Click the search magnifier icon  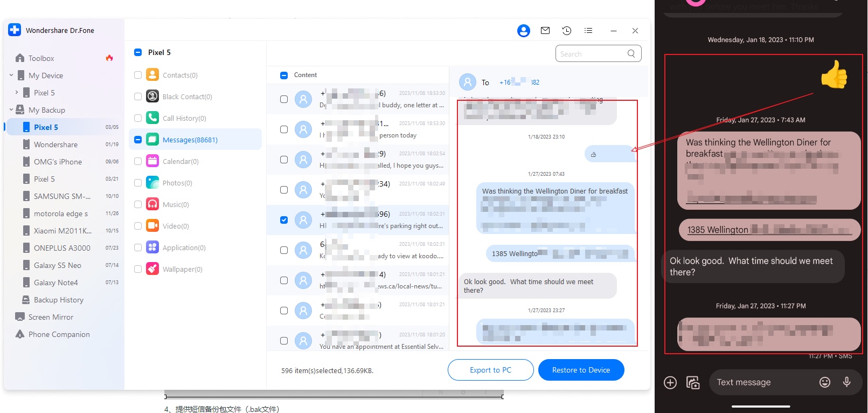(x=631, y=53)
